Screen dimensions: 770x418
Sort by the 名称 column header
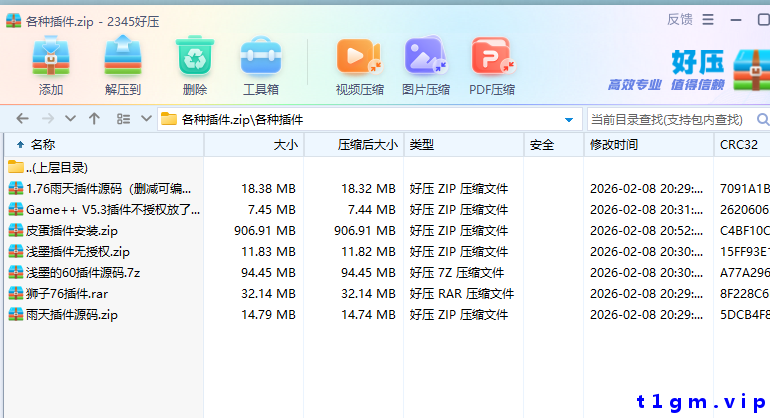click(104, 145)
